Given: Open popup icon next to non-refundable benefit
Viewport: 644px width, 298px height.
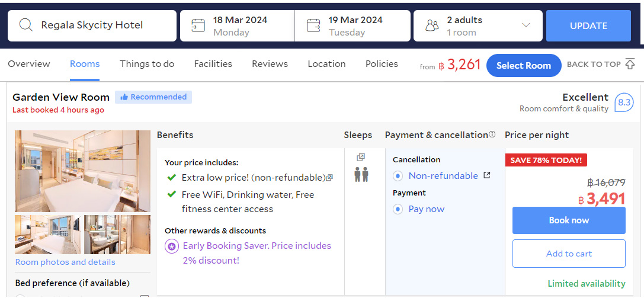Looking at the screenshot, I should [x=329, y=178].
